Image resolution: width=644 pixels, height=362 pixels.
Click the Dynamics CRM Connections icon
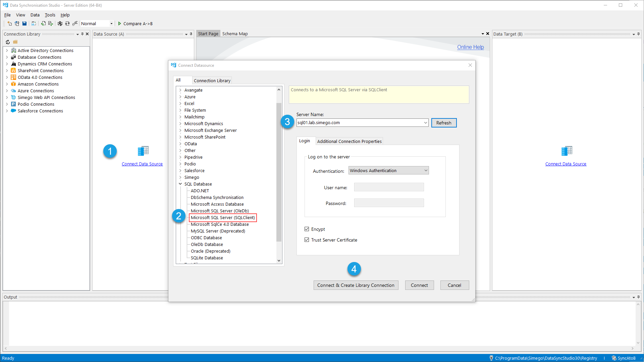coord(13,64)
